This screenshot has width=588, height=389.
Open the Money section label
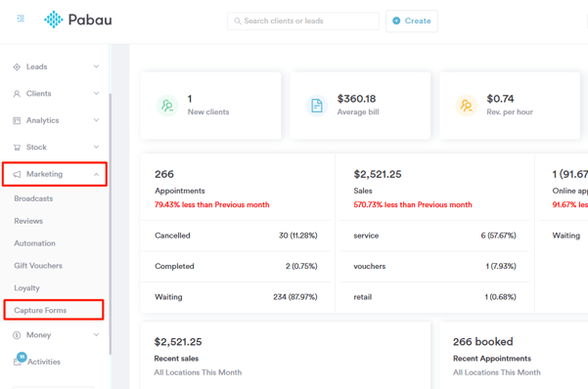click(38, 335)
